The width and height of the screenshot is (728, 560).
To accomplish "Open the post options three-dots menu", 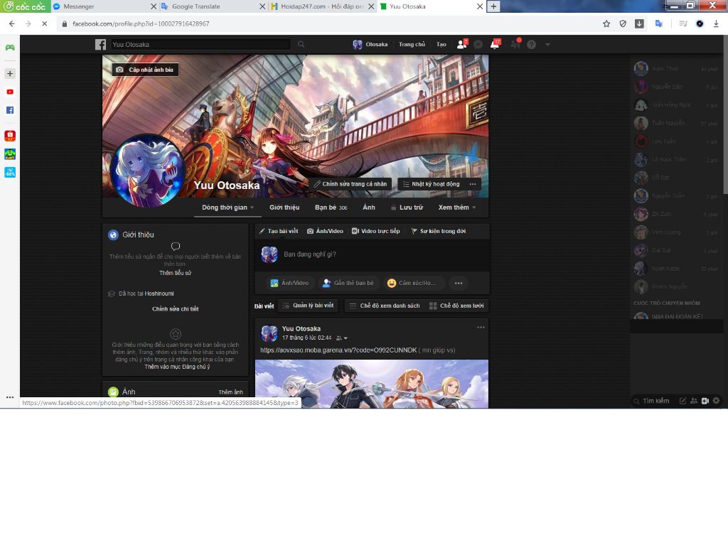I will coord(481,328).
